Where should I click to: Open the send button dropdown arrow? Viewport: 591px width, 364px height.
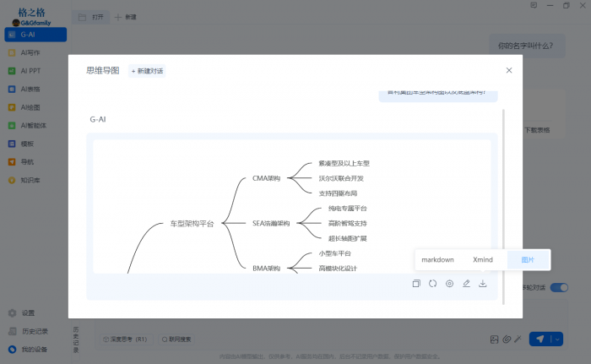click(557, 340)
